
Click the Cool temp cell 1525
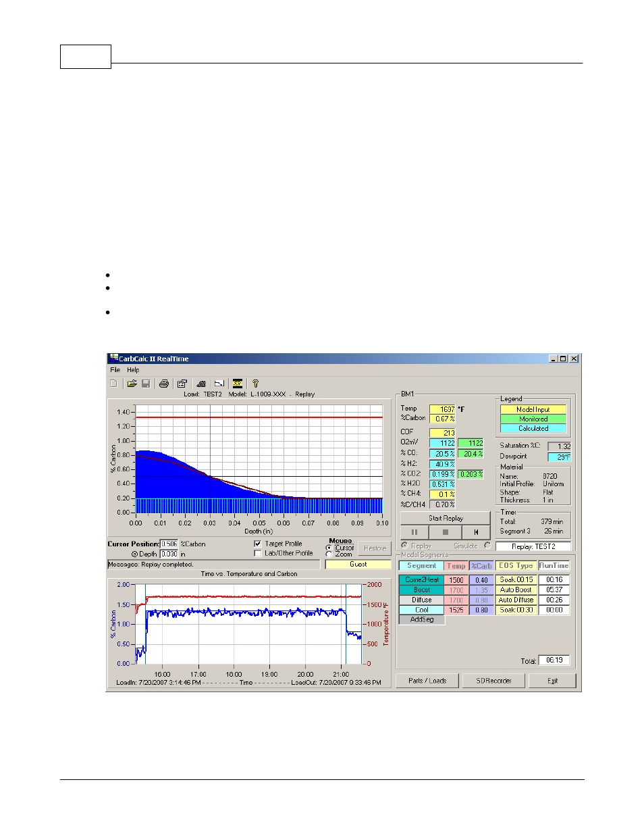[456, 610]
